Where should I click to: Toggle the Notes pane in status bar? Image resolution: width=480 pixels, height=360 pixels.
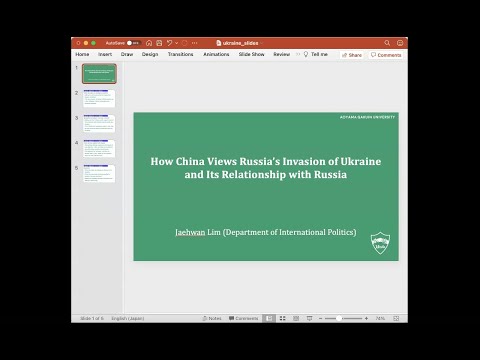click(x=212, y=318)
